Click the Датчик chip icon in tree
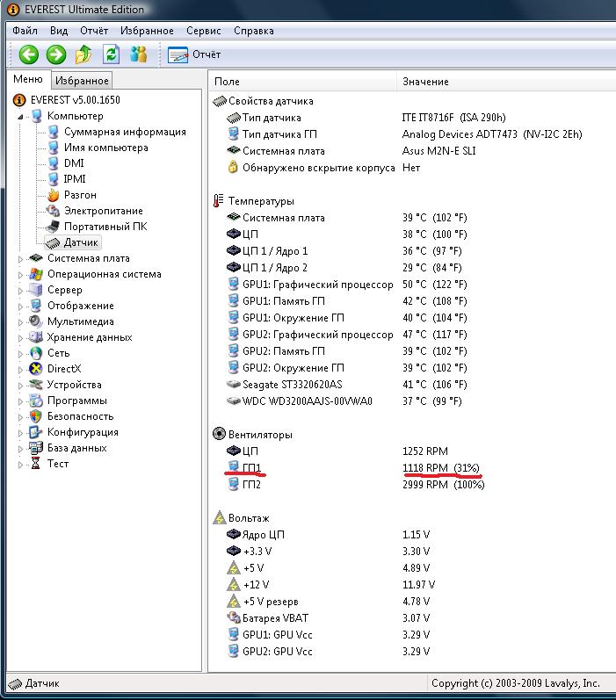The height and width of the screenshot is (700, 616). (52, 243)
